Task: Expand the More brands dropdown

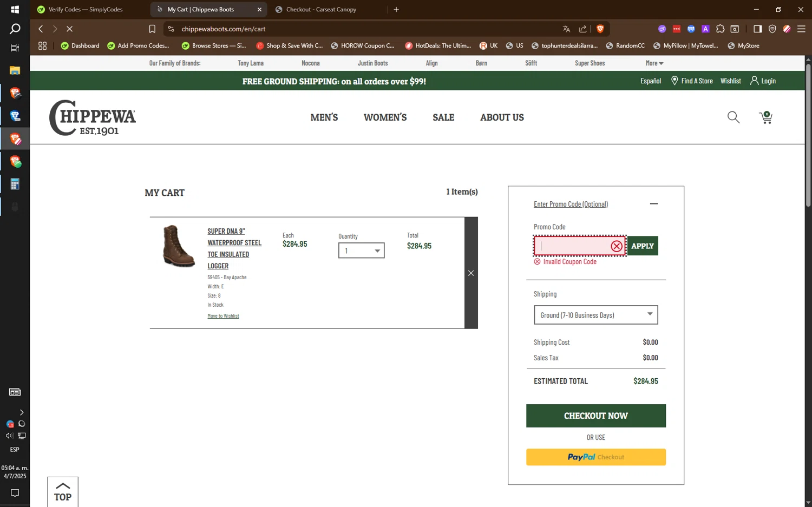Action: [654, 63]
